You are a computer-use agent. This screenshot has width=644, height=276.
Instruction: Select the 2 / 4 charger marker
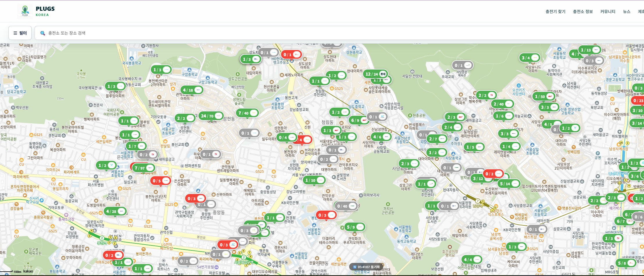pos(452,127)
